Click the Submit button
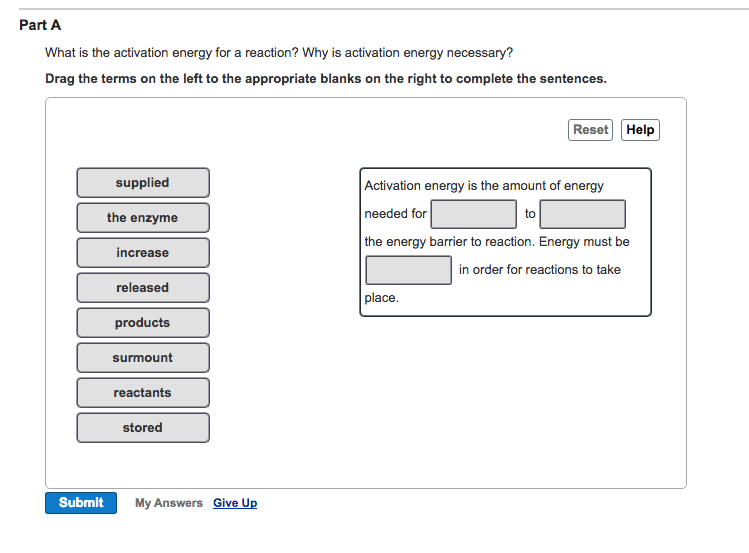The height and width of the screenshot is (553, 749). (81, 503)
